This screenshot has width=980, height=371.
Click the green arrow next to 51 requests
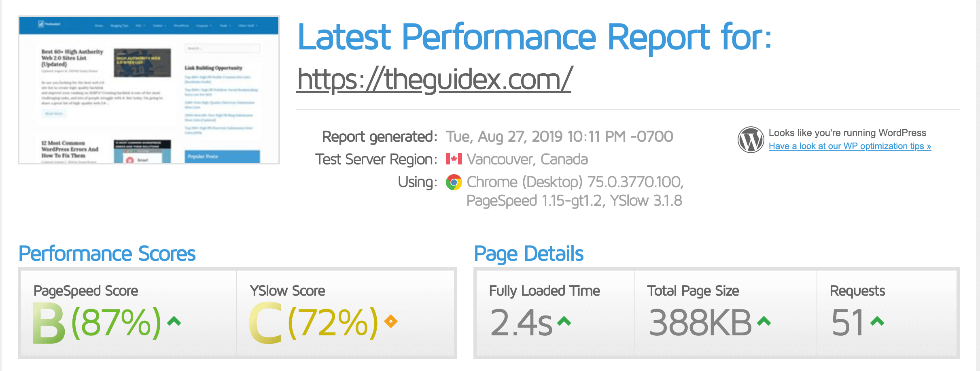pos(877,322)
